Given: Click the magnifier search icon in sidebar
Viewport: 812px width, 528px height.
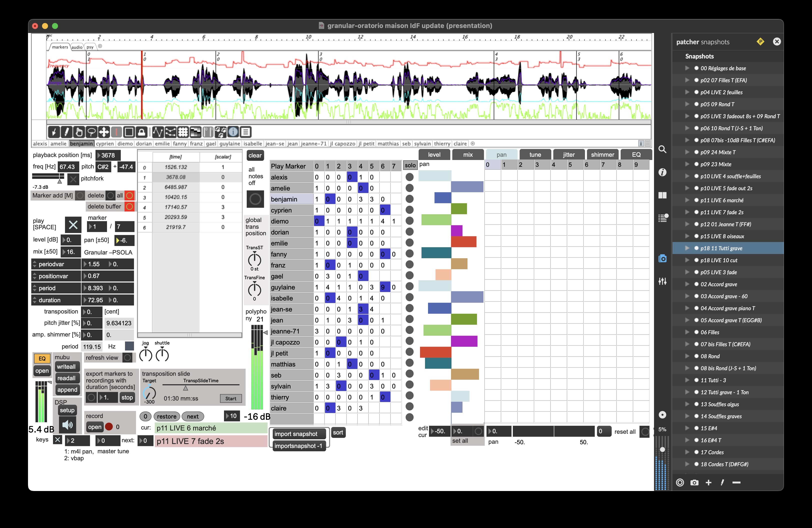Looking at the screenshot, I should point(662,149).
